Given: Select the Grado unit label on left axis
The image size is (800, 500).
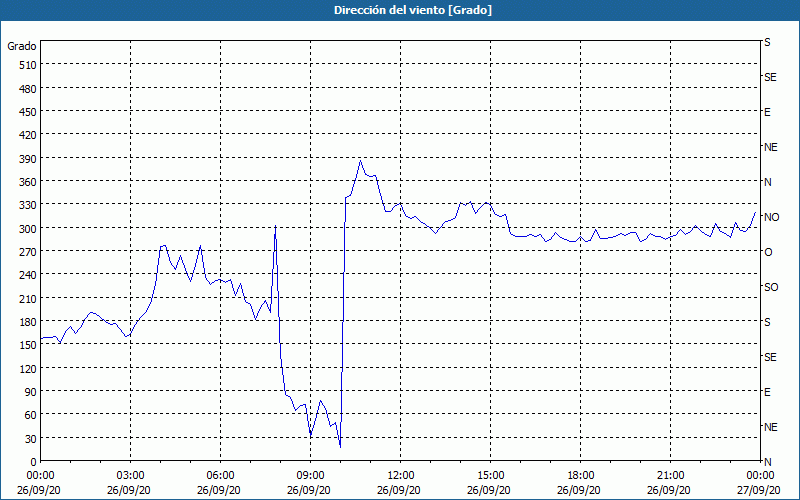Looking at the screenshot, I should (22, 46).
